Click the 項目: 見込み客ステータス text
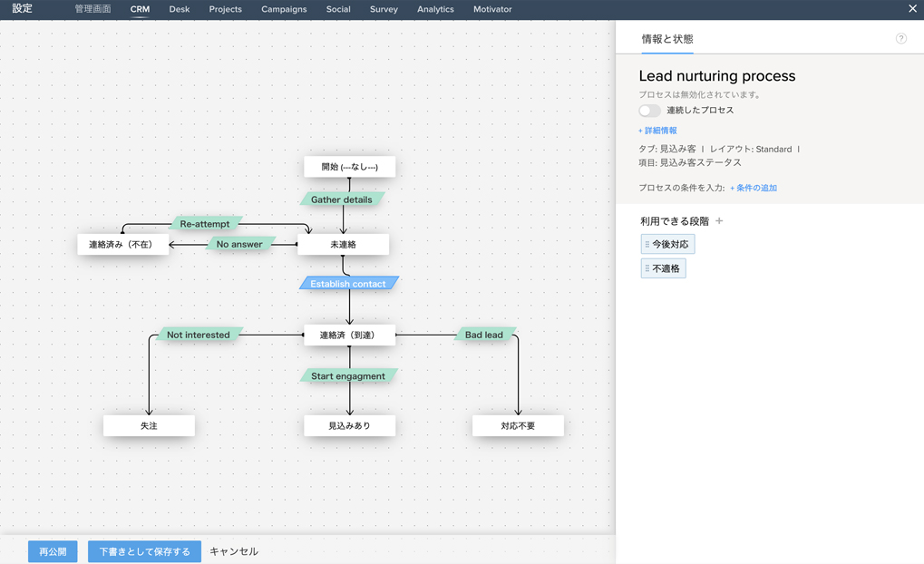The width and height of the screenshot is (924, 564). point(690,162)
